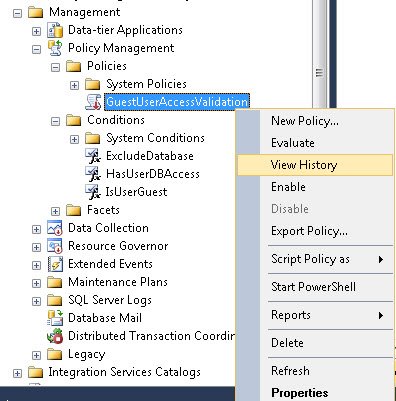This screenshot has height=401, width=396.
Task: Expand the Maintenance Plans node
Action: click(36, 284)
